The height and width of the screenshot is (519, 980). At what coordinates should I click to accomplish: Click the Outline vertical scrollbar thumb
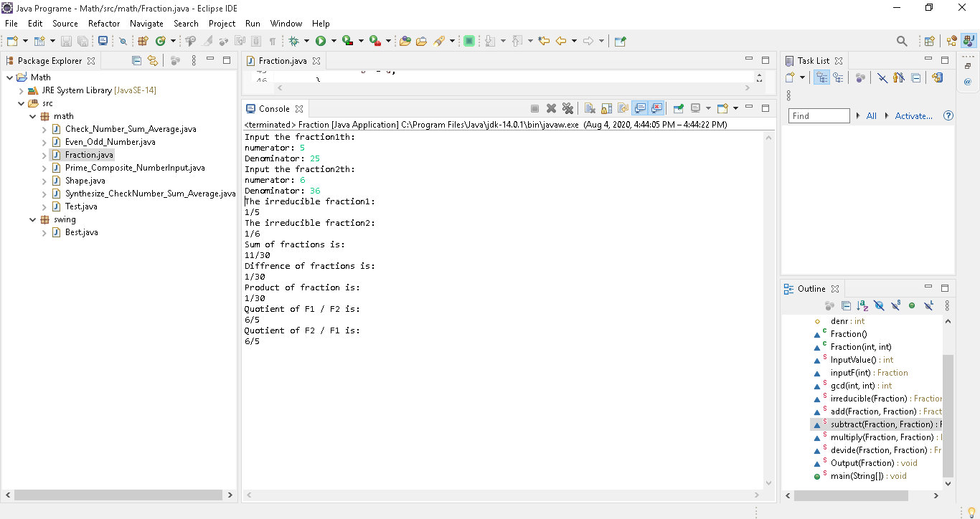tap(948, 416)
